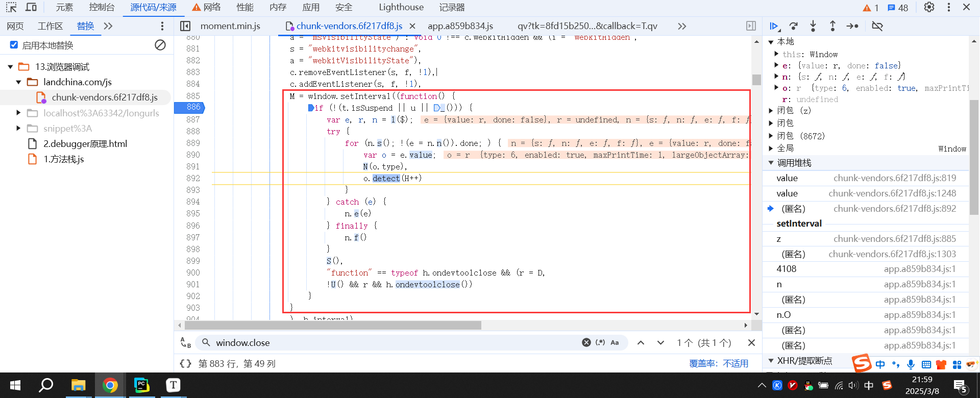Collapse the 13.浏览器调试 folder
Image resolution: width=980 pixels, height=398 pixels.
click(x=10, y=67)
